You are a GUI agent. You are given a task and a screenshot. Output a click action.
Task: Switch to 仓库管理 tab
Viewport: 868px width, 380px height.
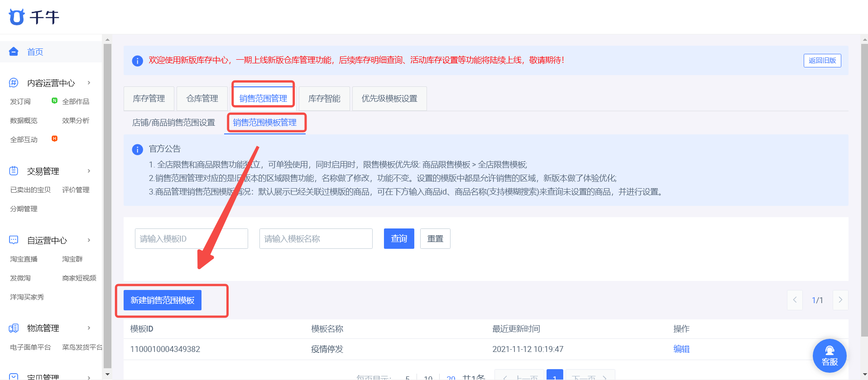click(202, 99)
